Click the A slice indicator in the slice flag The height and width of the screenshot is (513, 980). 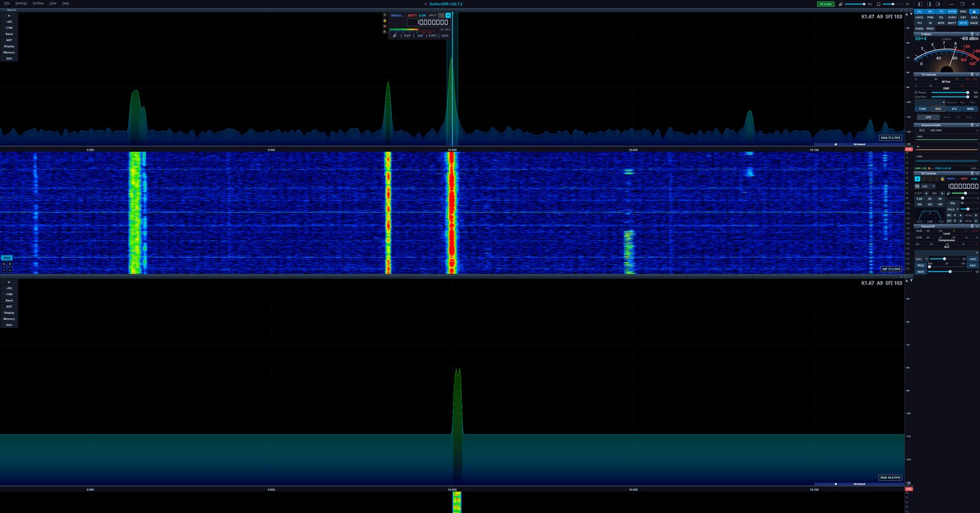(448, 15)
